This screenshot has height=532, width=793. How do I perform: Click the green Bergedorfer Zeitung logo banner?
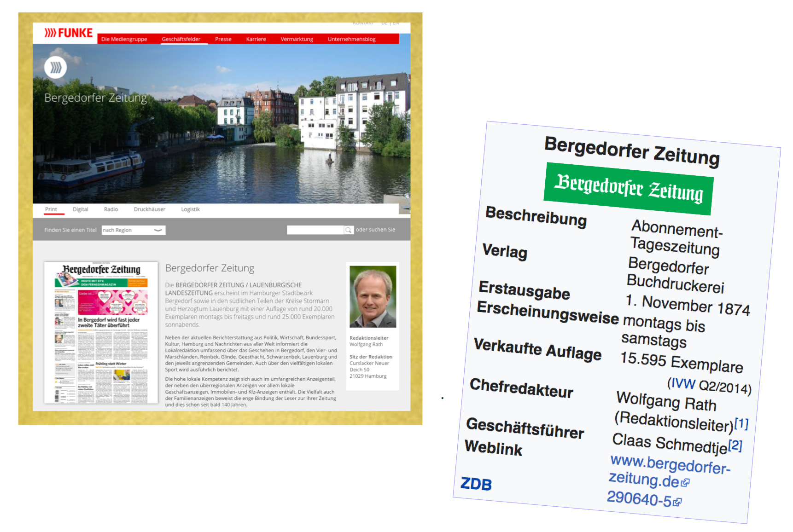pyautogui.click(x=629, y=189)
